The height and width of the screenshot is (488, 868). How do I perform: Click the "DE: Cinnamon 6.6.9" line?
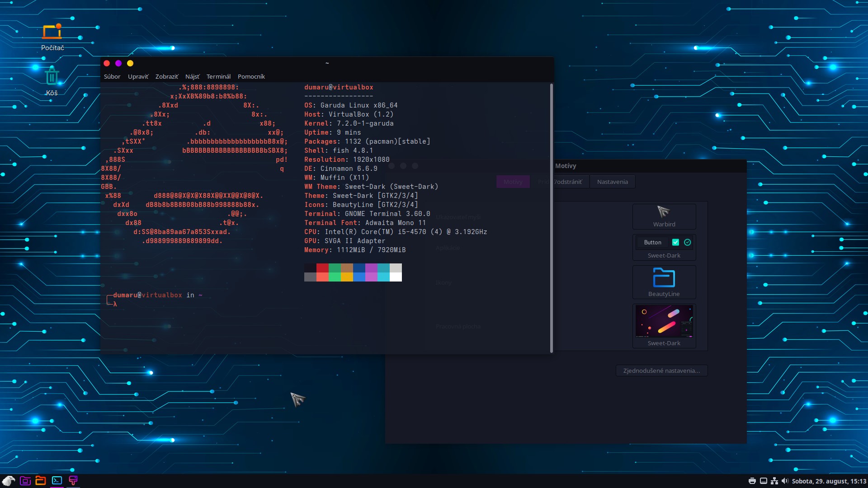click(340, 169)
